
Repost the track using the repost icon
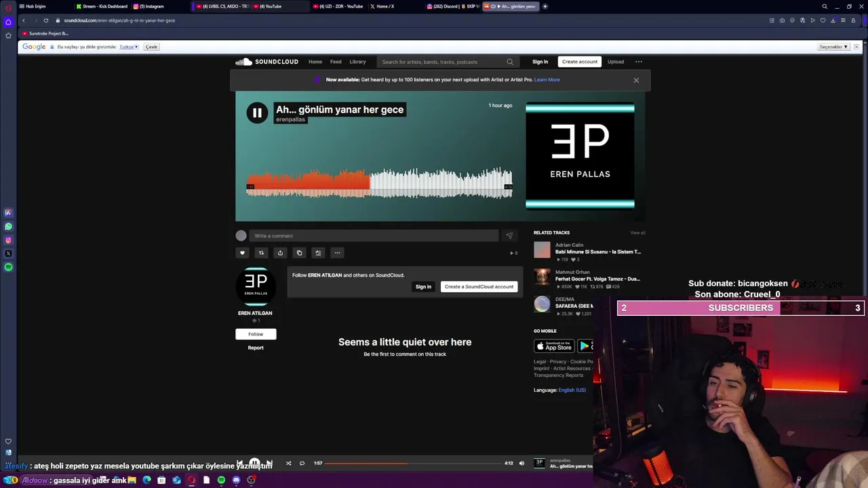tap(261, 253)
